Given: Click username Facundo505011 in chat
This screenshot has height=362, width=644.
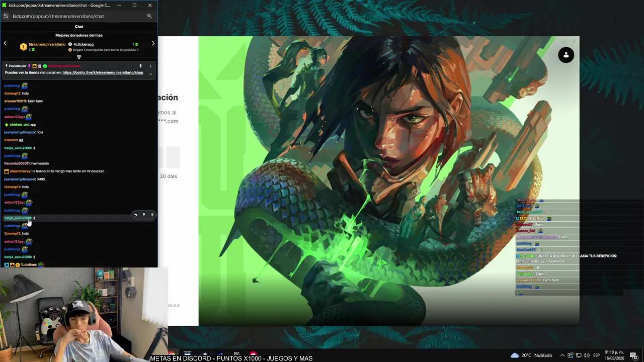Looking at the screenshot, I should pos(17,163).
